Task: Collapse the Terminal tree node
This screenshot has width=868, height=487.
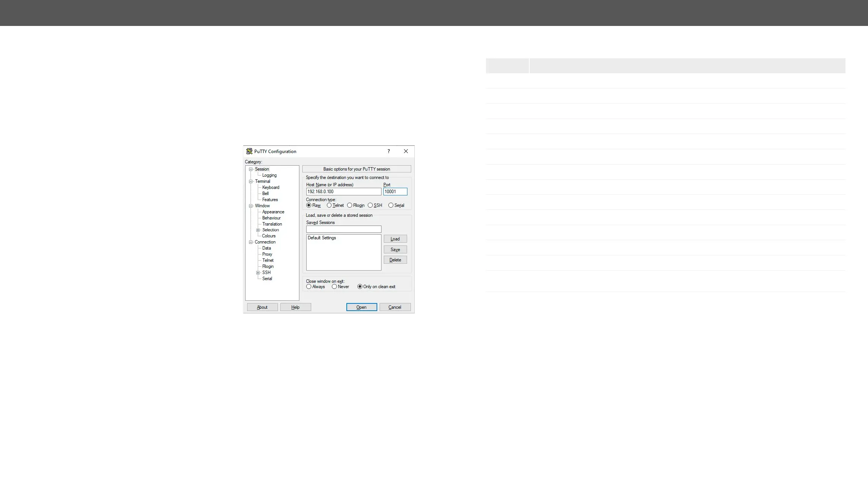Action: click(x=251, y=182)
